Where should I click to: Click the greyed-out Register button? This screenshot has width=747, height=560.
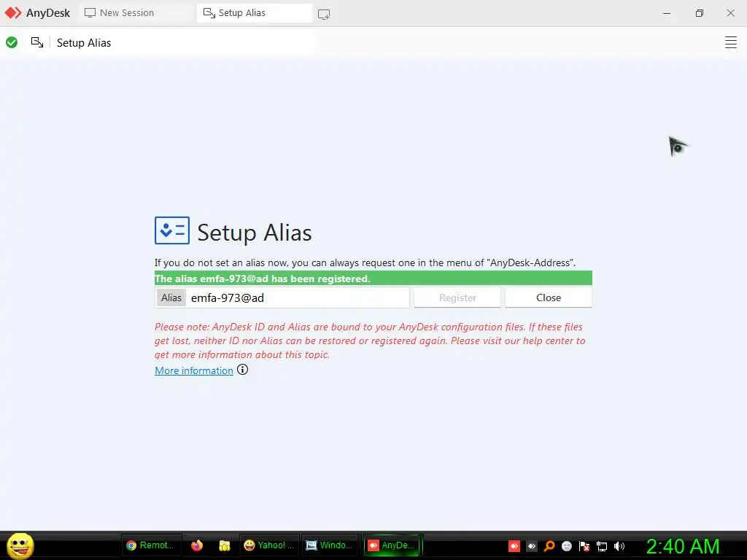pyautogui.click(x=457, y=297)
